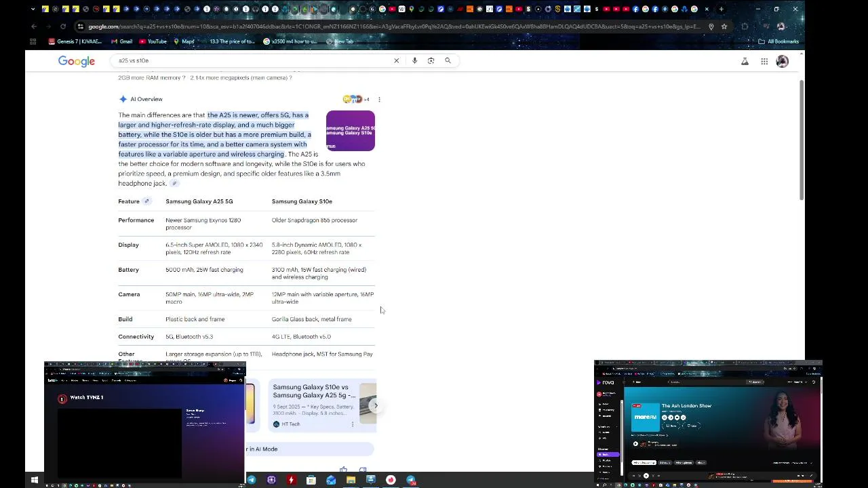
Task: Open Microsoft Store from the taskbar
Action: coord(311,480)
